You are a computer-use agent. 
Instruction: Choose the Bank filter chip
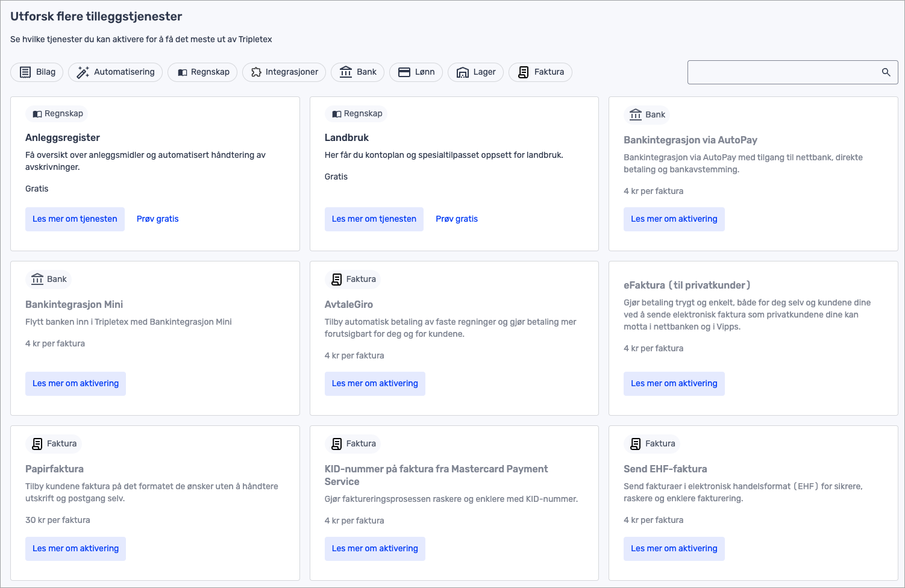coord(358,72)
